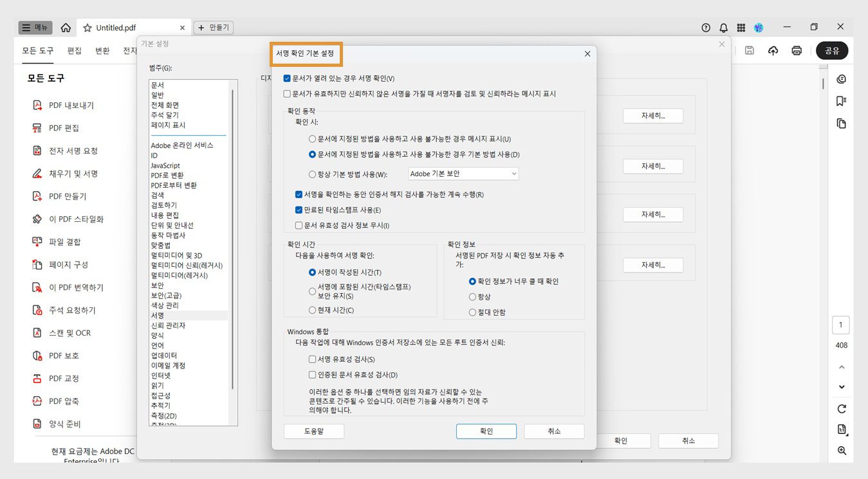Click the previous-page chevron on the right panel

pyautogui.click(x=841, y=366)
